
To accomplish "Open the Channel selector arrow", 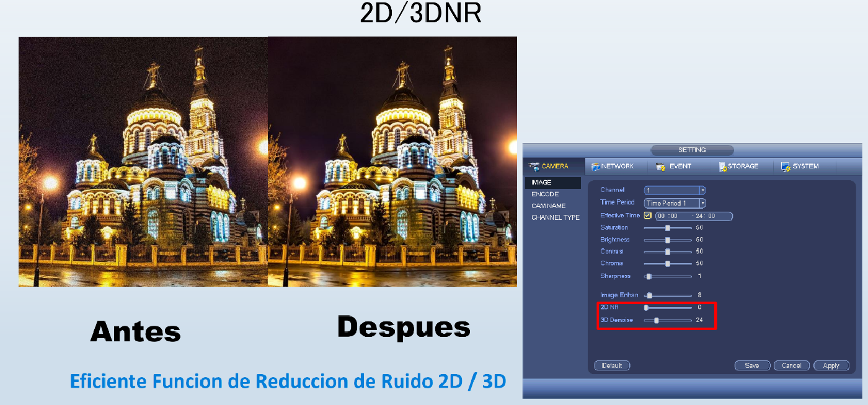I will pos(703,190).
